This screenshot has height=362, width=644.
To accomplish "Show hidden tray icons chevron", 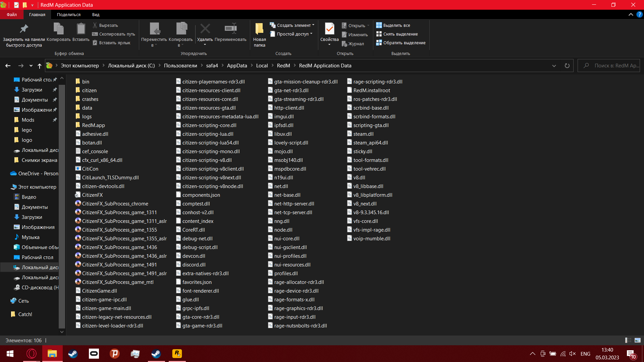I will coord(532,354).
